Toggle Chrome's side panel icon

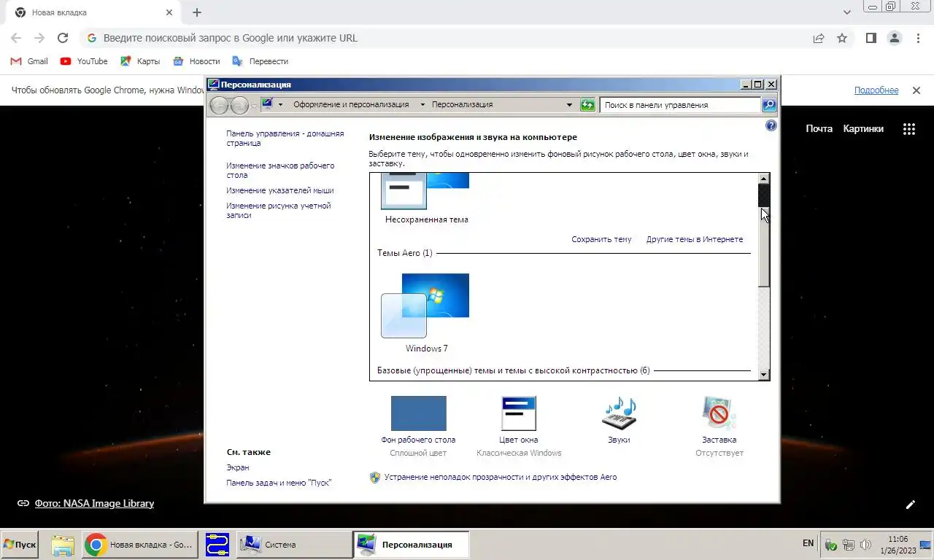point(871,38)
